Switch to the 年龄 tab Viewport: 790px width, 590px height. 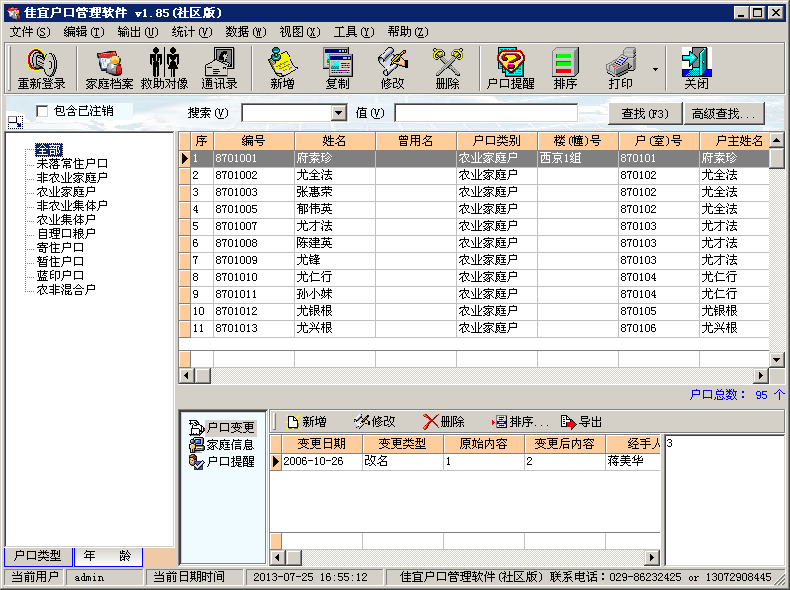pos(107,556)
